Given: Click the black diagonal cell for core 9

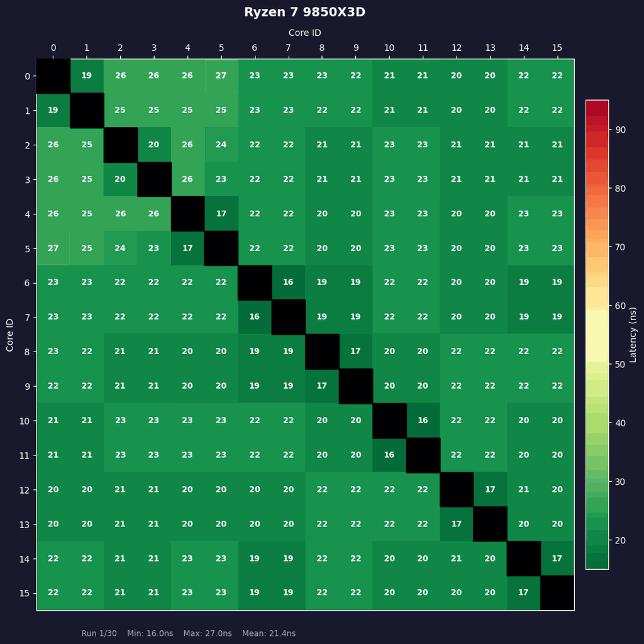Looking at the screenshot, I should [x=356, y=386].
